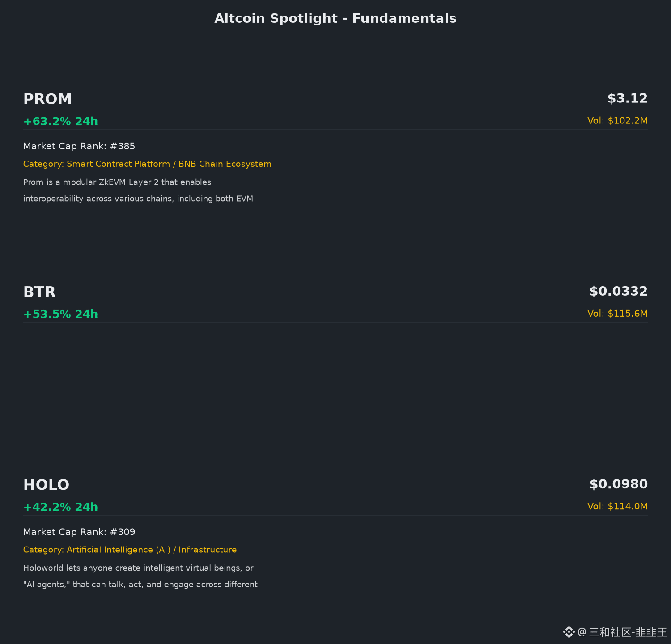
Task: Click the Altcoin Spotlight - Fundamentals title
Action: (335, 18)
